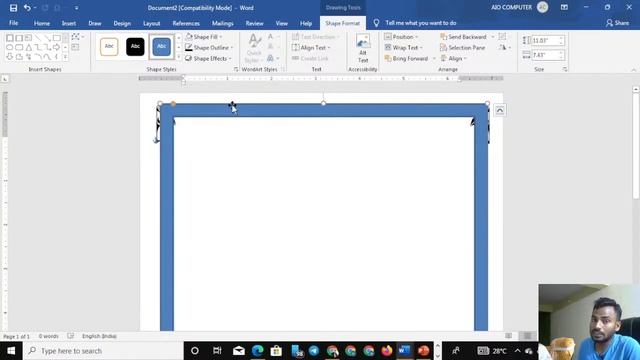
Task: Open the Design tab
Action: click(122, 23)
